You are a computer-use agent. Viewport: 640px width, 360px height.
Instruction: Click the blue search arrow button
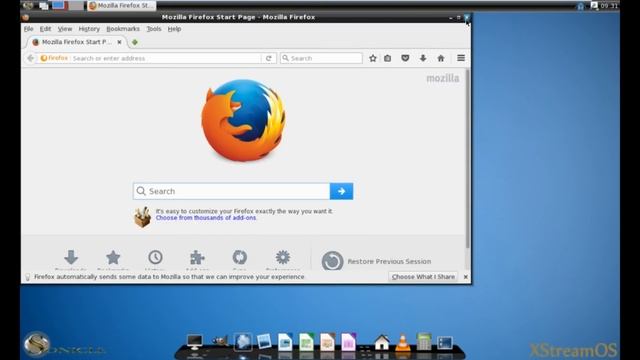341,191
